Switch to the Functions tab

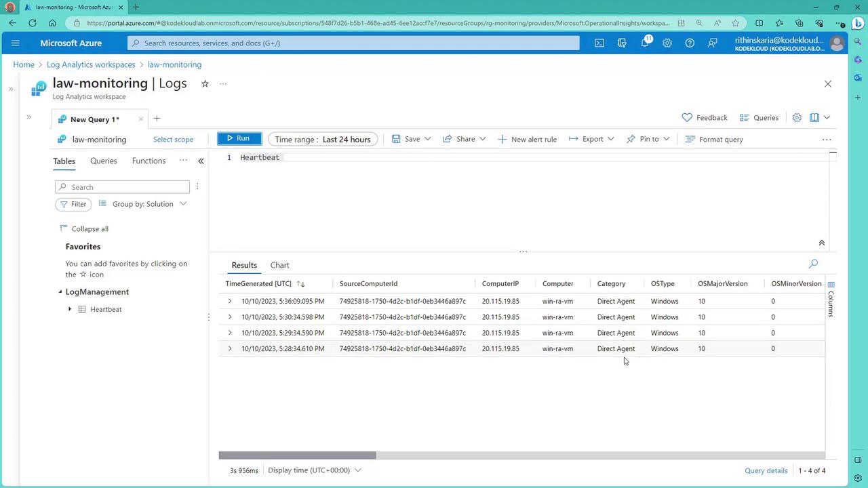[149, 161]
